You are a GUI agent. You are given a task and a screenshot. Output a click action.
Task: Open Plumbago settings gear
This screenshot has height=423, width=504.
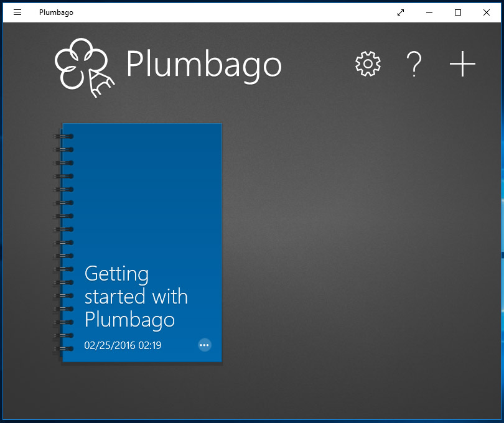click(x=368, y=63)
